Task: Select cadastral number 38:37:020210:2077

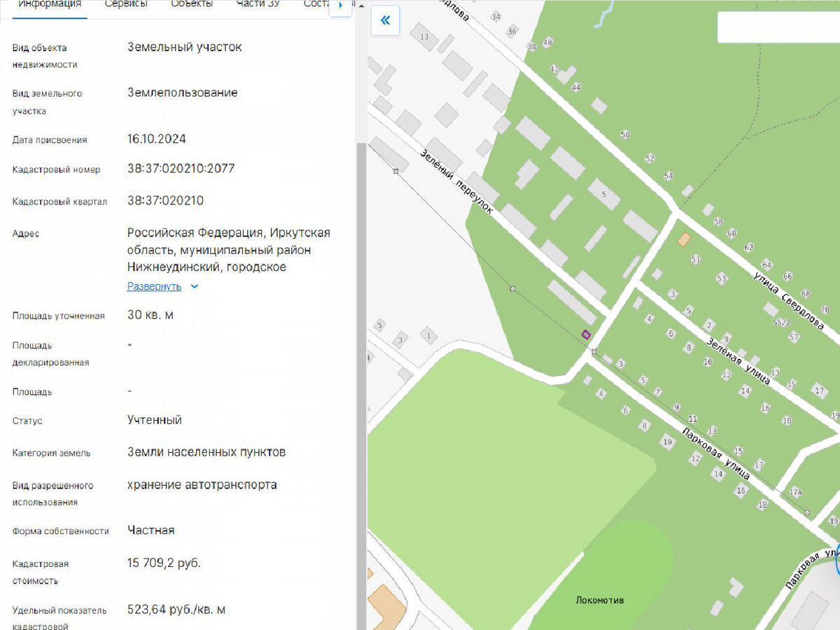Action: 181,169
